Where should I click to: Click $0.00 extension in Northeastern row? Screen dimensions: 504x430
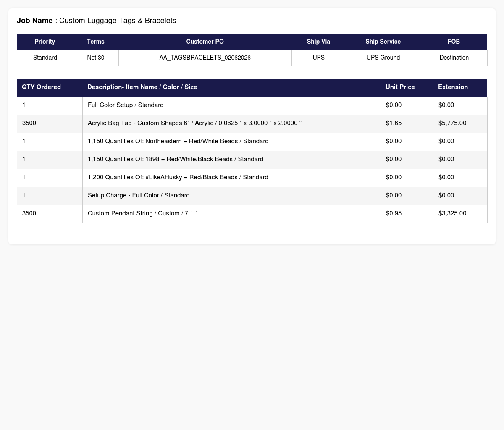[446, 141]
